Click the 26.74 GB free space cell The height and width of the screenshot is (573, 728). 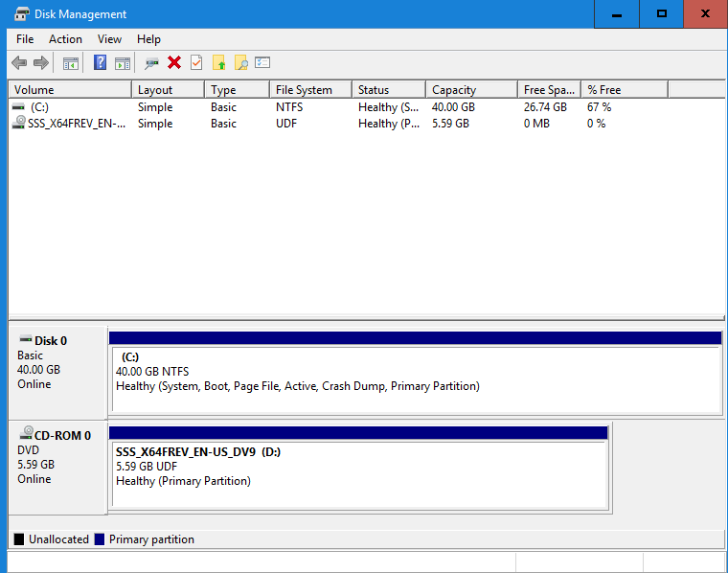545,107
